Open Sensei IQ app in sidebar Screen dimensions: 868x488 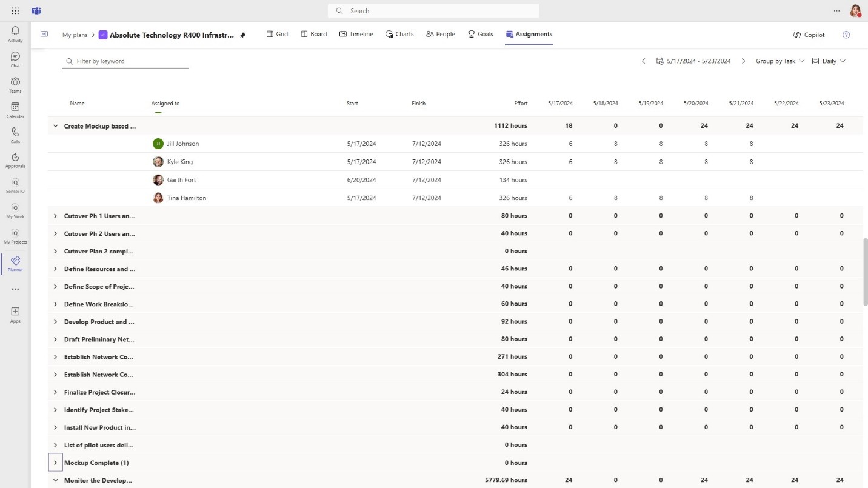(x=15, y=186)
